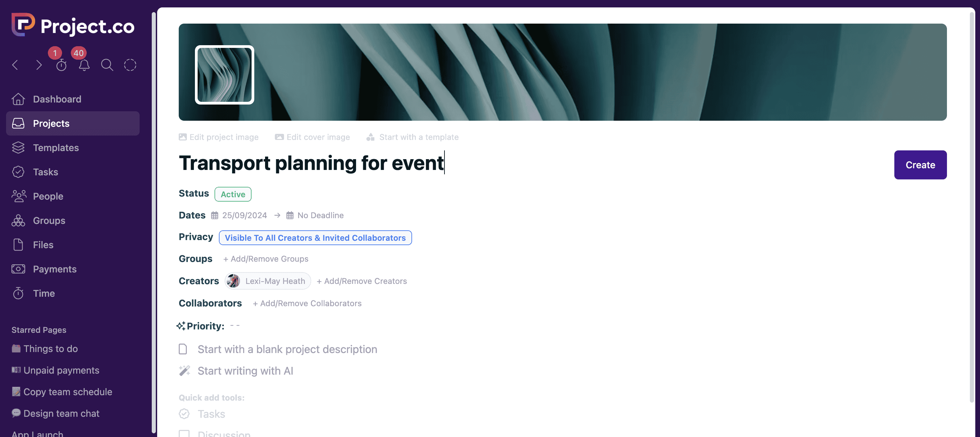The width and height of the screenshot is (980, 437).
Task: Set the priority value dropdown
Action: (x=235, y=326)
